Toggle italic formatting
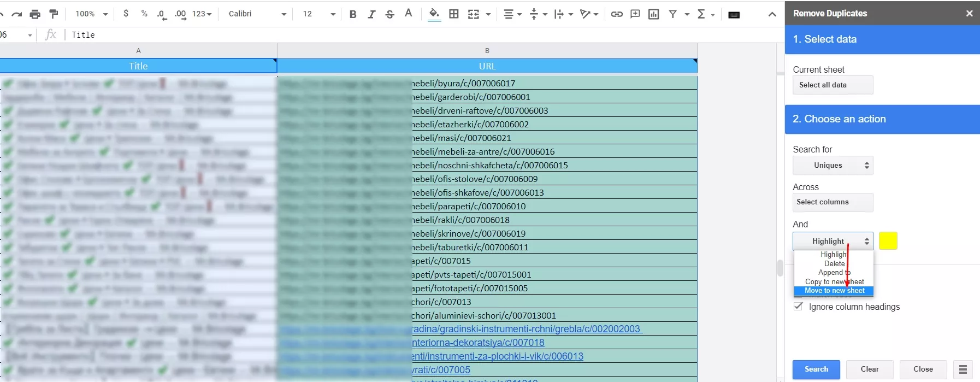980x382 pixels. pos(371,14)
